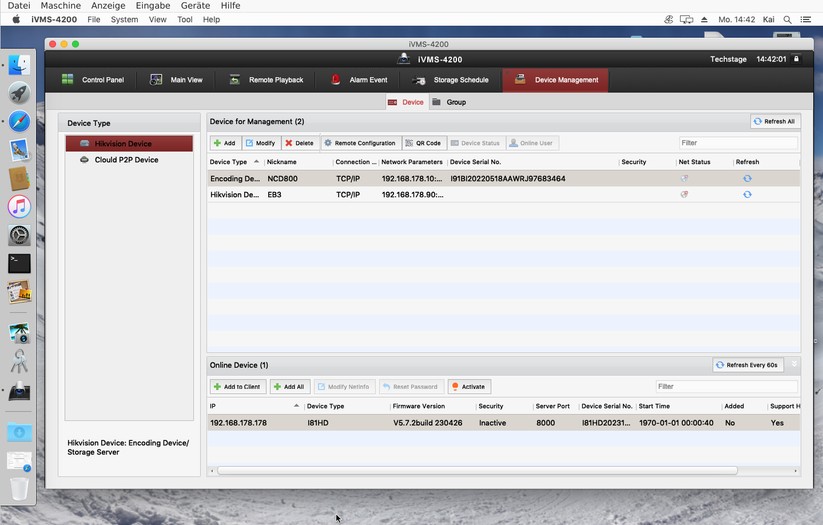Open Safari from the dock
This screenshot has width=823, height=525.
[x=19, y=122]
